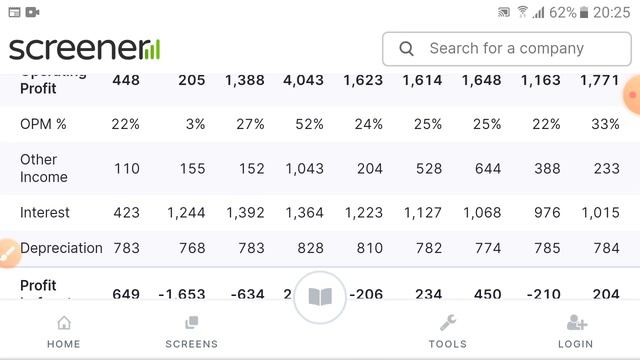Tap the Interest row label
This screenshot has width=640, height=360.
tap(45, 213)
